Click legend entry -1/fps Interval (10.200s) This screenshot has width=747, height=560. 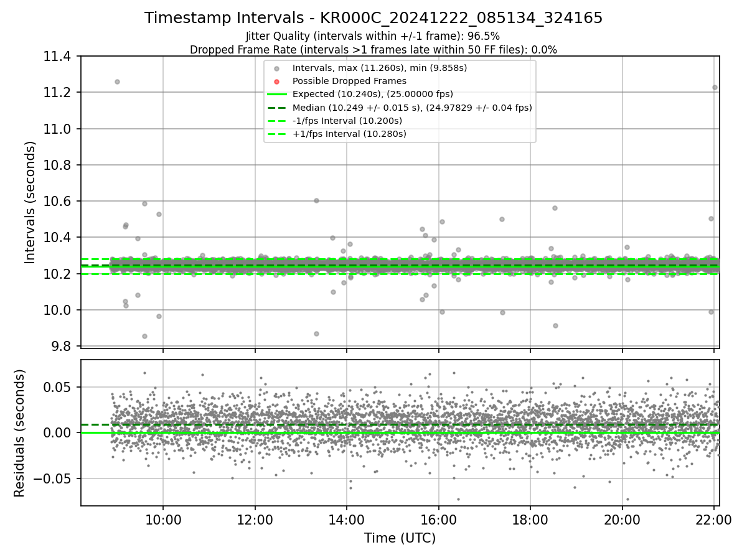pyautogui.click(x=347, y=121)
